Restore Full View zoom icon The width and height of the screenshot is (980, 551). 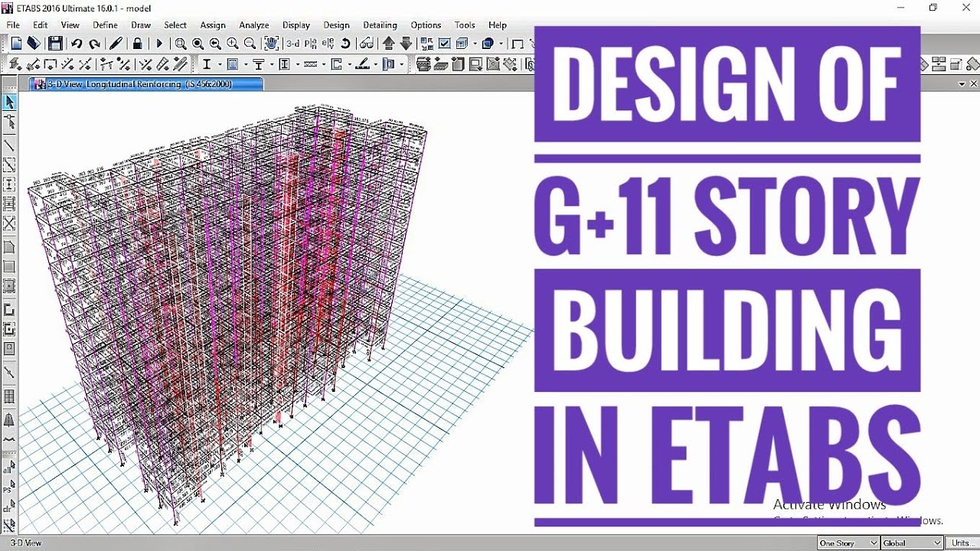(x=198, y=44)
